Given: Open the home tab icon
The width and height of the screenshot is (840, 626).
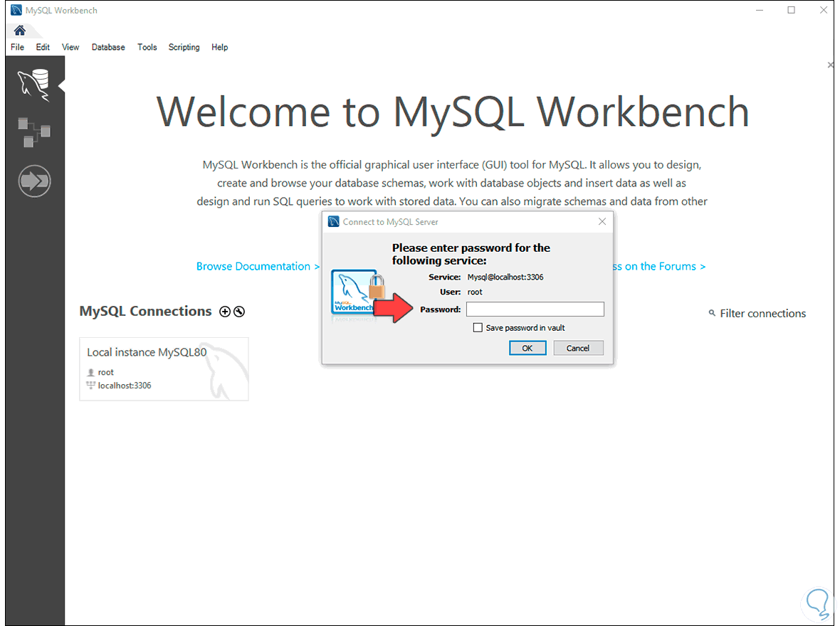Looking at the screenshot, I should tap(20, 30).
